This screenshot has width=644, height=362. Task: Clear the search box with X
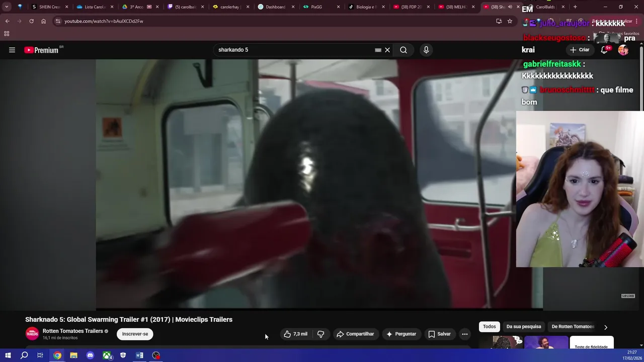387,50
